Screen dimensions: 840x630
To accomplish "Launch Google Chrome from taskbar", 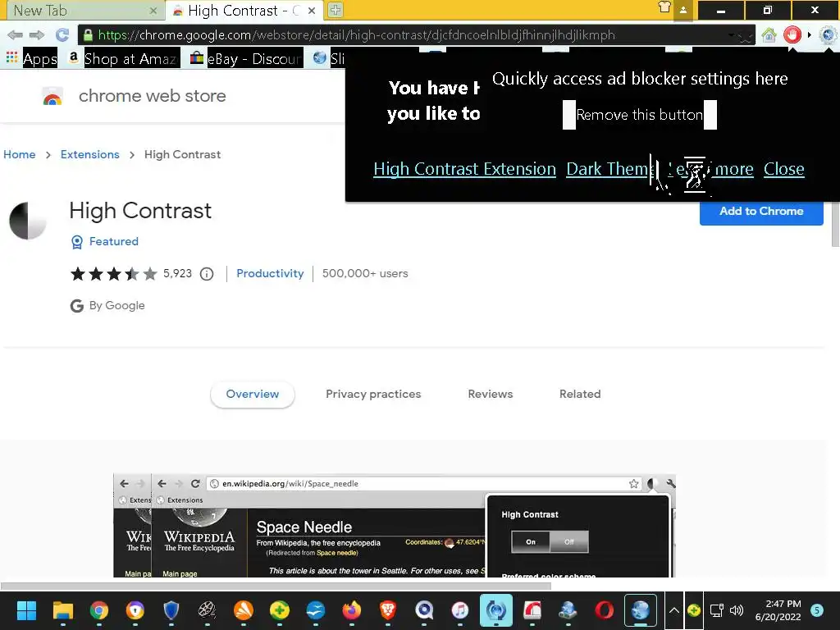I will 99,610.
